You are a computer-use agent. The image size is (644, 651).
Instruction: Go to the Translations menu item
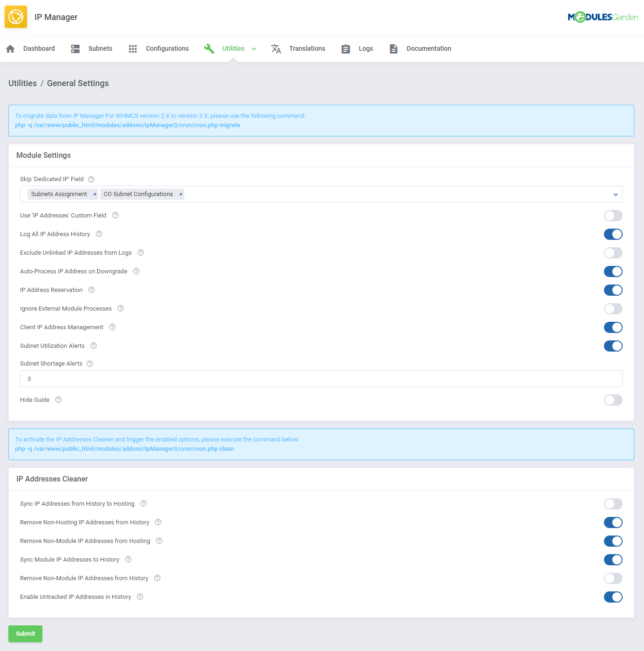point(307,48)
